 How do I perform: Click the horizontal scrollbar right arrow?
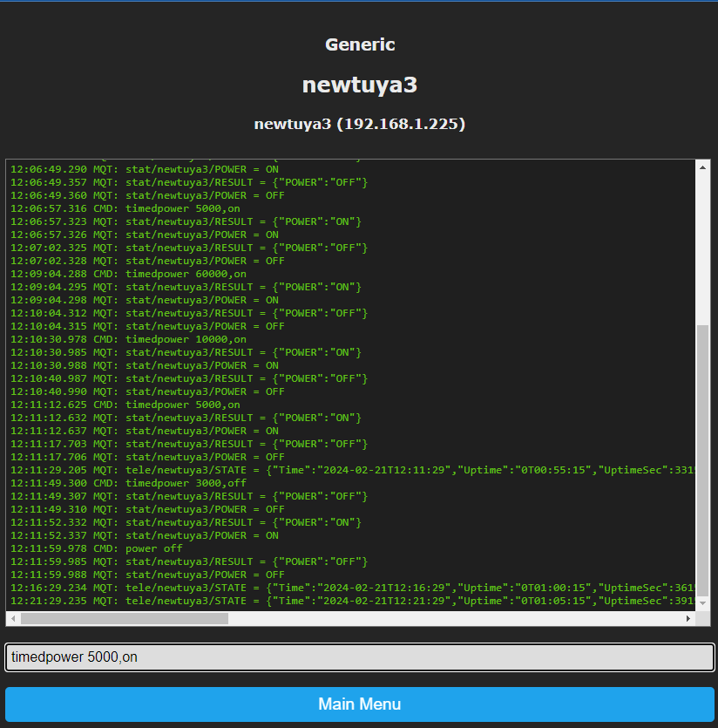[687, 620]
